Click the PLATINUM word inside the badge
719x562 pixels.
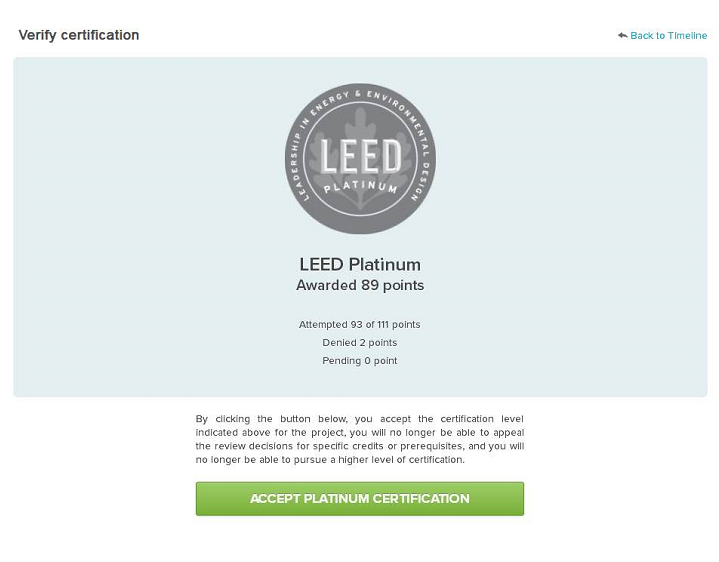(360, 187)
